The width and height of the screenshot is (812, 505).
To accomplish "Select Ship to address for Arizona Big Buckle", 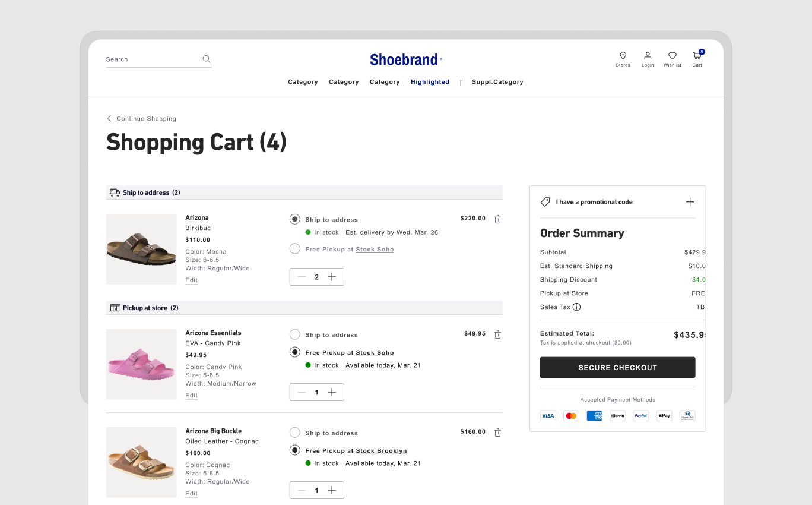I will [295, 433].
